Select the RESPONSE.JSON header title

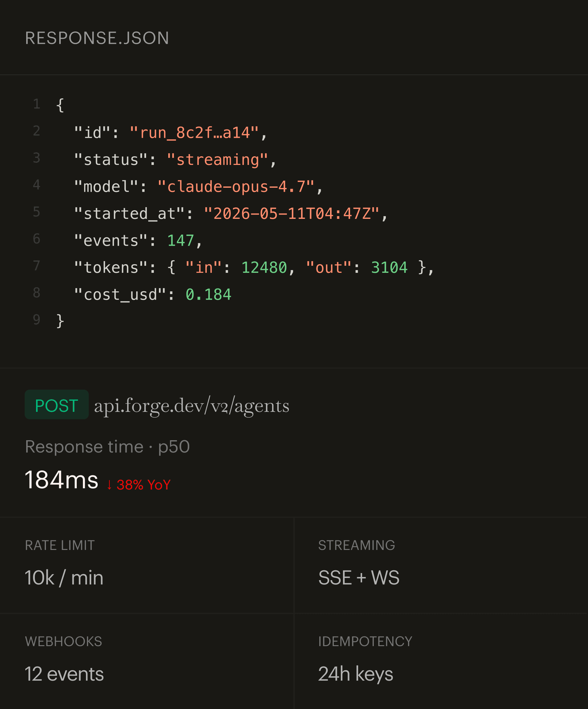[x=97, y=38]
